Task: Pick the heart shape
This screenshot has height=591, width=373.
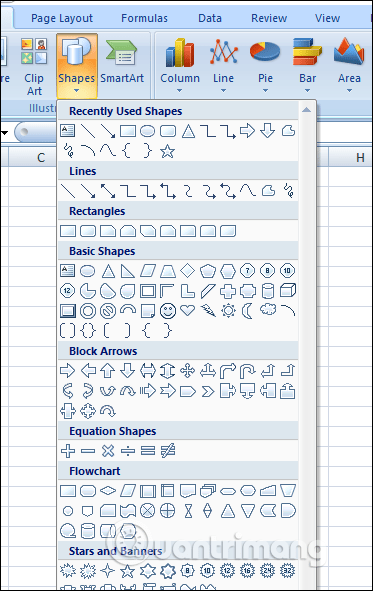Action: point(188,311)
